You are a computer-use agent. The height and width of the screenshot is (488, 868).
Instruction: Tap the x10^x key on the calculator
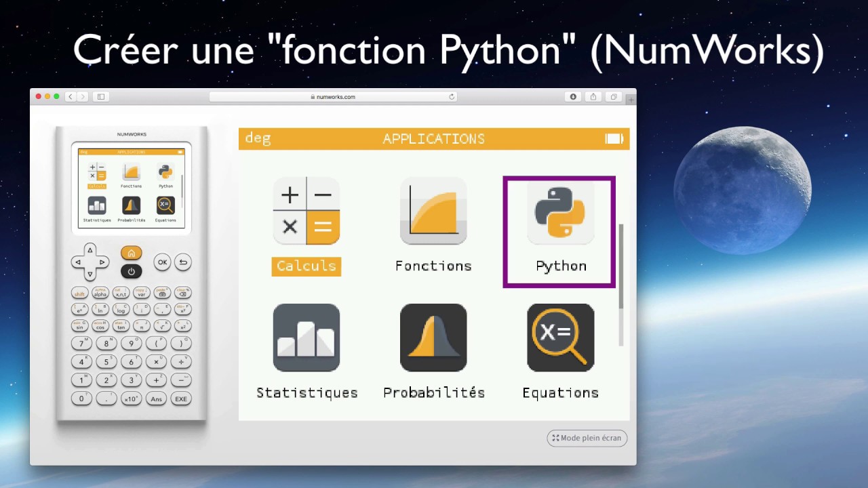132,399
